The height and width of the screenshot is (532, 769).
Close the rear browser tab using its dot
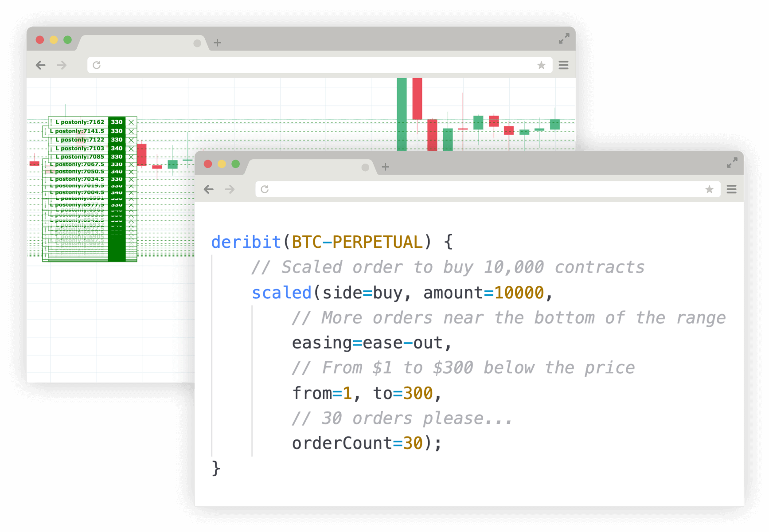click(x=197, y=43)
